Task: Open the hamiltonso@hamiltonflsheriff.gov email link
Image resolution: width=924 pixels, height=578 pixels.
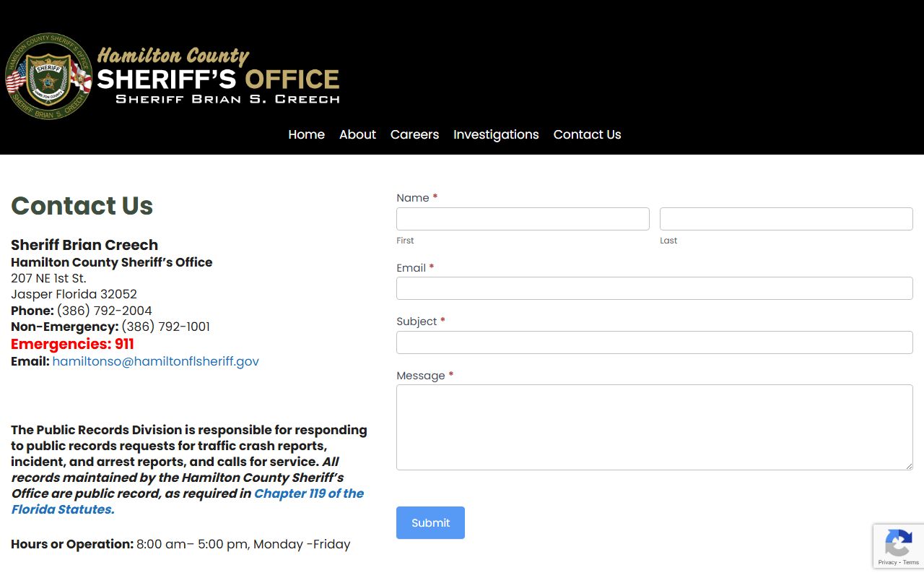Action: 155,361
